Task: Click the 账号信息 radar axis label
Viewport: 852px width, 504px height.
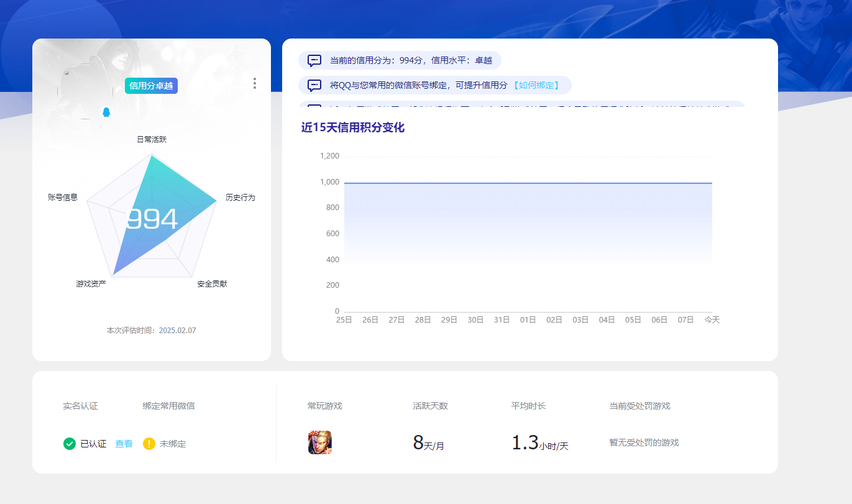Action: [63, 197]
